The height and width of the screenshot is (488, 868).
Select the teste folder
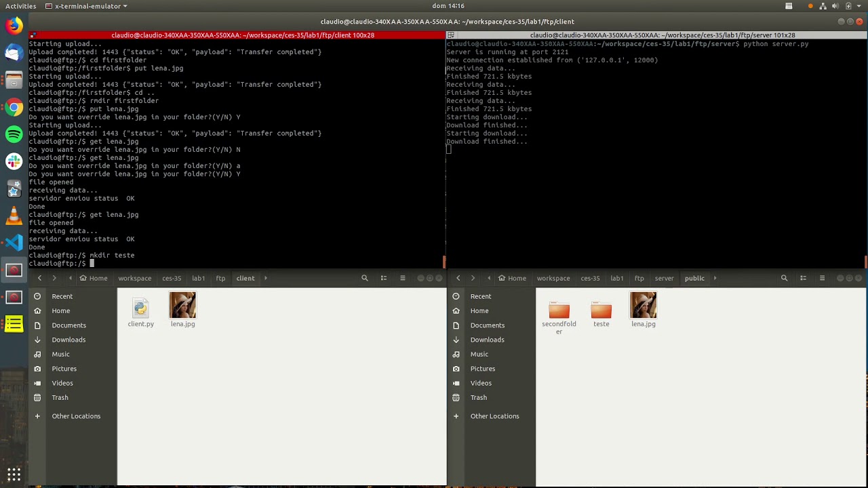(601, 314)
